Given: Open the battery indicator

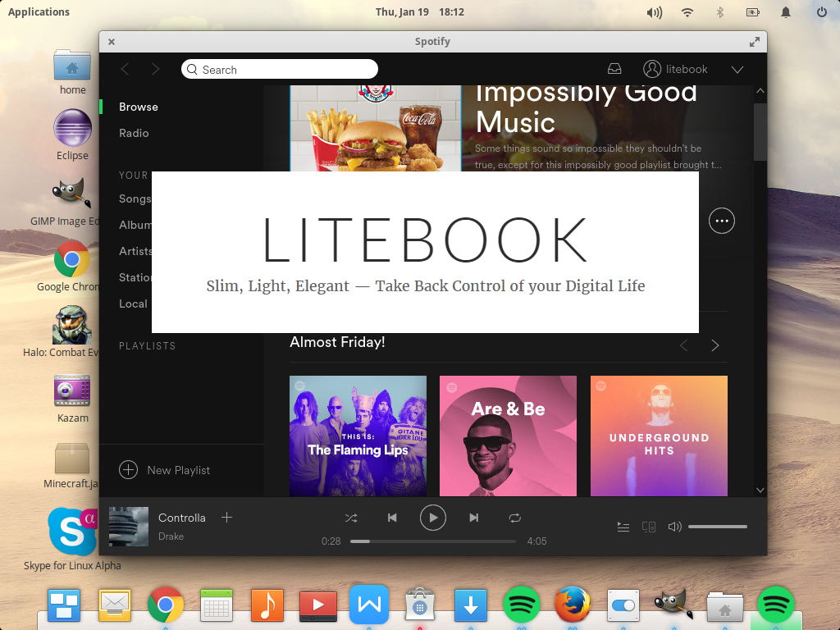Looking at the screenshot, I should (753, 12).
